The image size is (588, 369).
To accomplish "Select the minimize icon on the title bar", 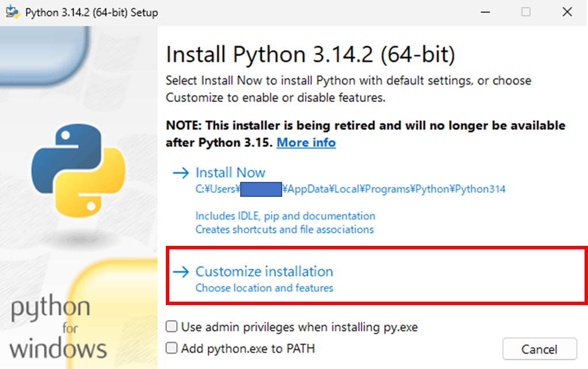I will click(x=485, y=12).
